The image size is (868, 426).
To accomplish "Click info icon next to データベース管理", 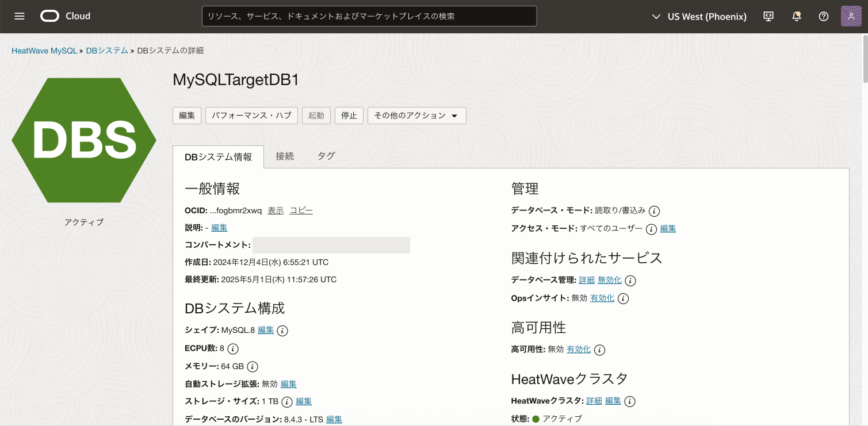I will (630, 281).
